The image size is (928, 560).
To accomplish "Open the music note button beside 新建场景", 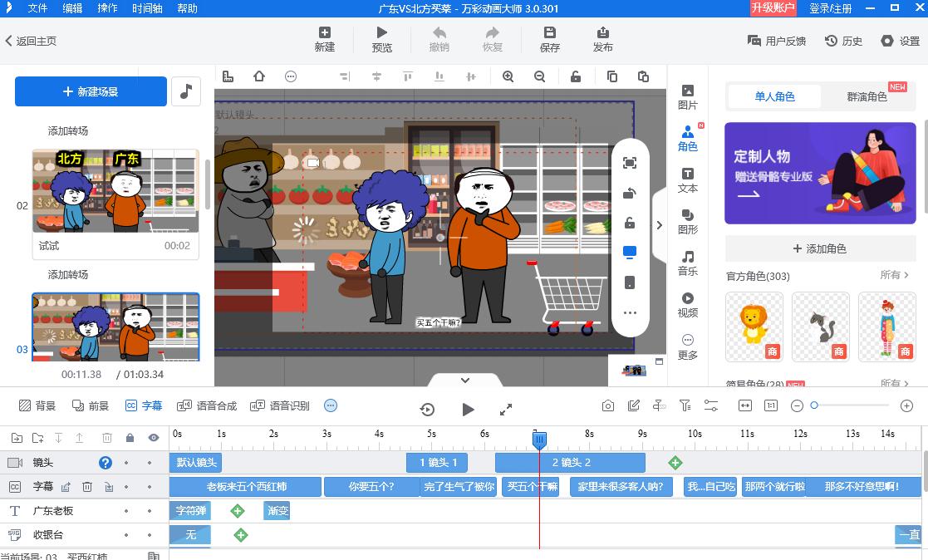I will tap(186, 91).
